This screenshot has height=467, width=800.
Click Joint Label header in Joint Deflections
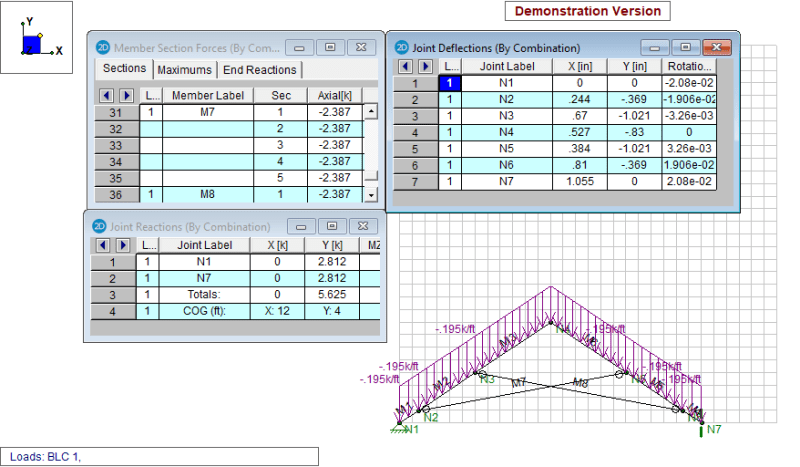point(507,66)
